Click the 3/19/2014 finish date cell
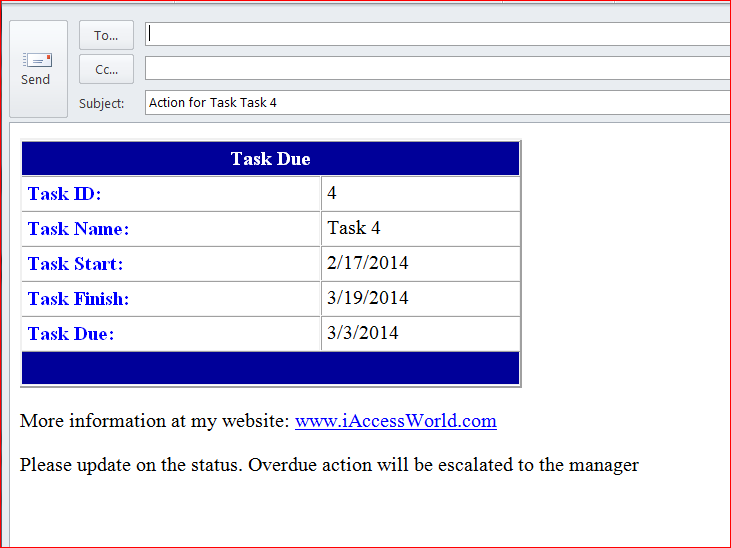This screenshot has height=548, width=731. [420, 298]
